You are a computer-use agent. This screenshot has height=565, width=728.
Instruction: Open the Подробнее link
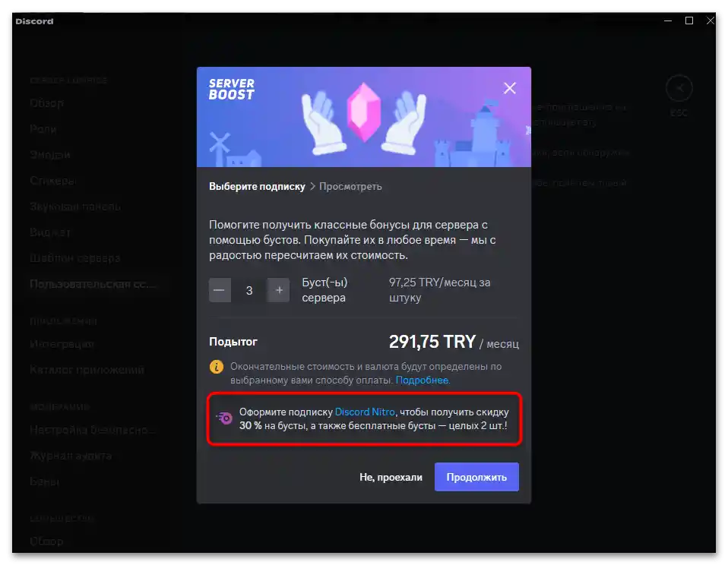pos(423,380)
